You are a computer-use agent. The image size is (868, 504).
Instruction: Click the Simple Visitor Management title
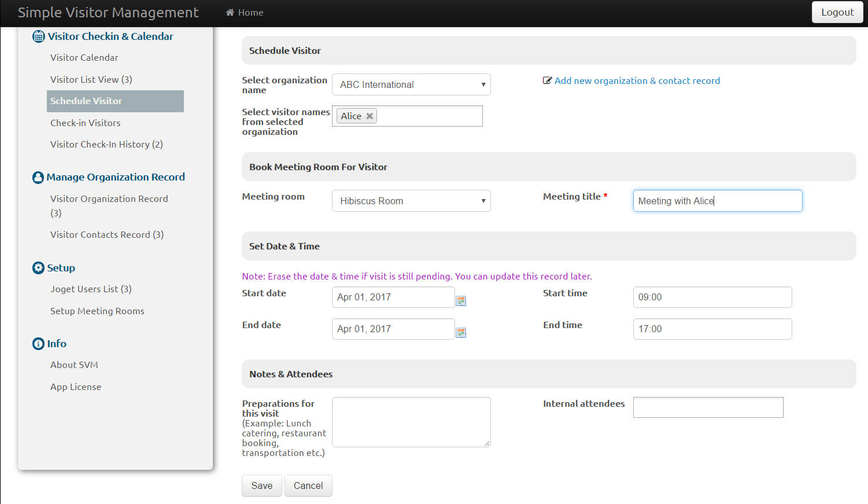(x=108, y=12)
